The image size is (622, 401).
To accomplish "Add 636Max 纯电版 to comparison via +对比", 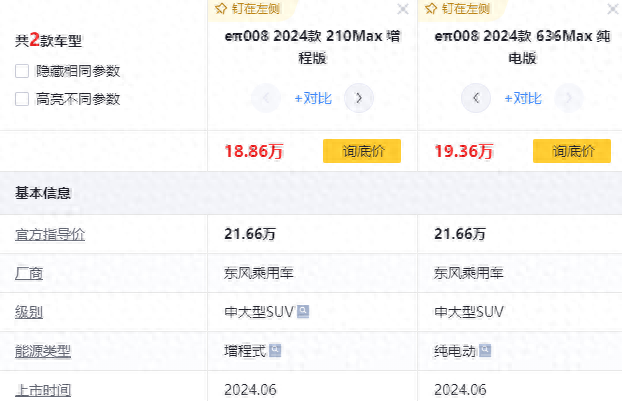I will click(523, 98).
